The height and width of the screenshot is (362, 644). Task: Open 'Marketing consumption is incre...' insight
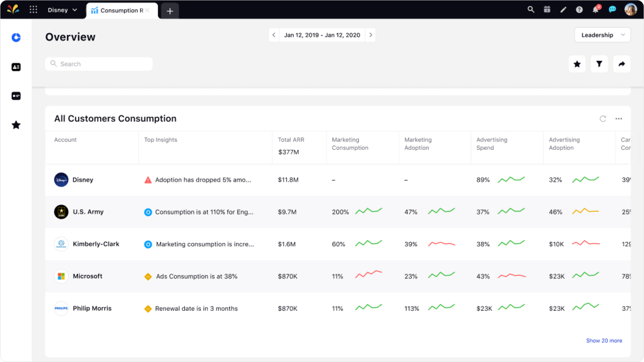[205, 244]
